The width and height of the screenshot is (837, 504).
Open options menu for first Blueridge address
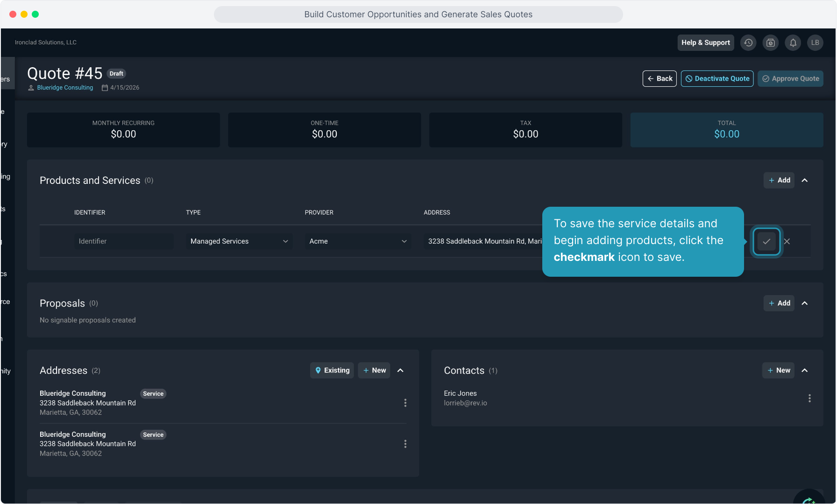(405, 403)
